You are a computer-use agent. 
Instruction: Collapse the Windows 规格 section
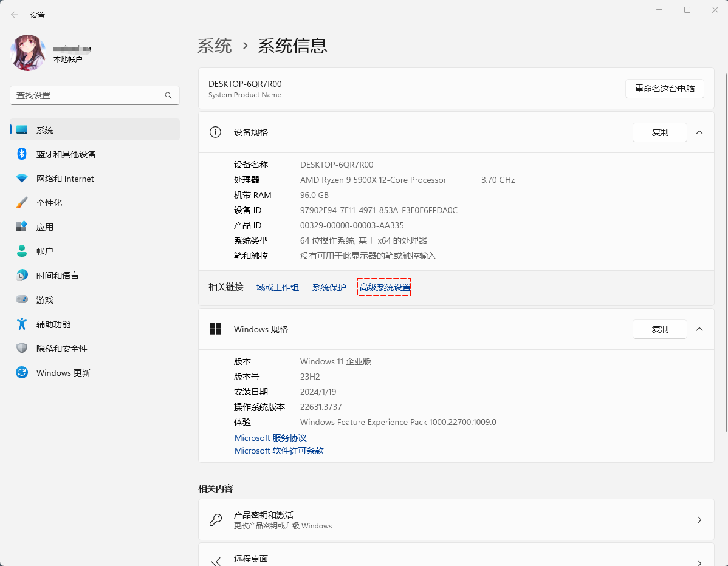tap(699, 329)
